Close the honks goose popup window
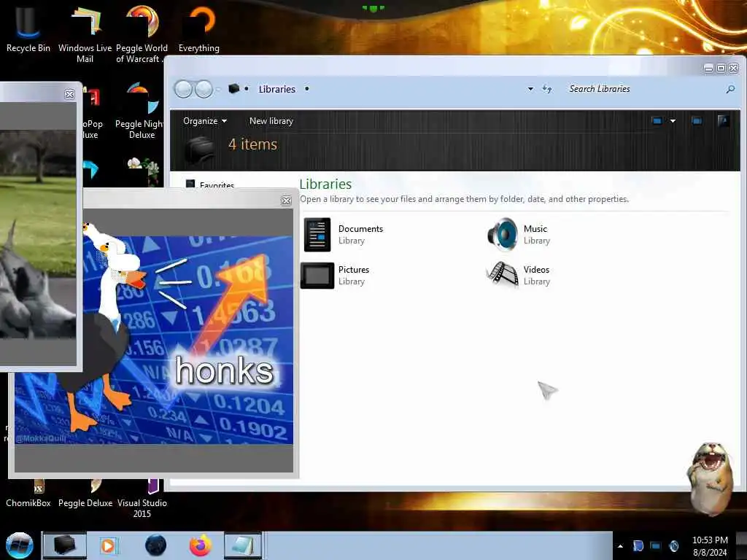 (x=286, y=201)
